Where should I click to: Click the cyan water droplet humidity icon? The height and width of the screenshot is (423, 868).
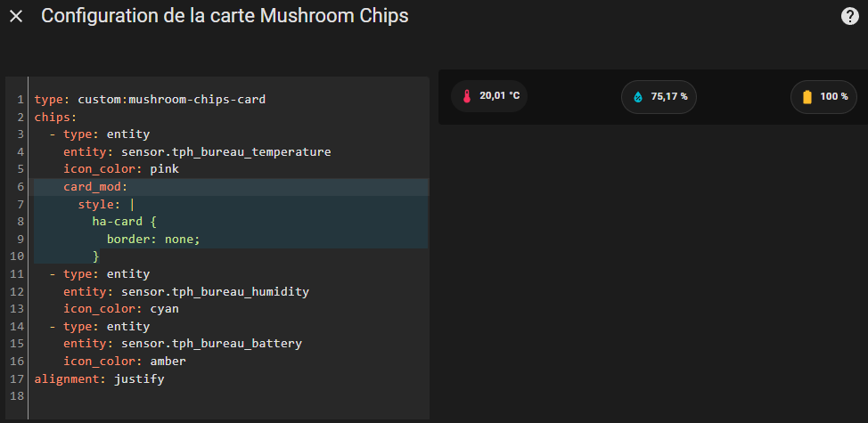click(637, 96)
